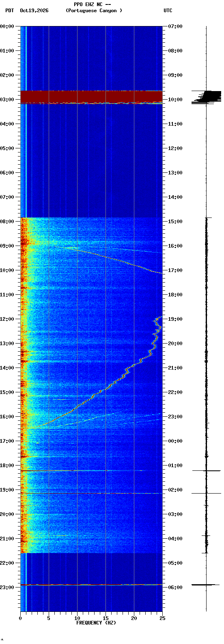Click the 15 Hz frequency axis label
The height and width of the screenshot is (644, 224).
pyautogui.click(x=106, y=618)
